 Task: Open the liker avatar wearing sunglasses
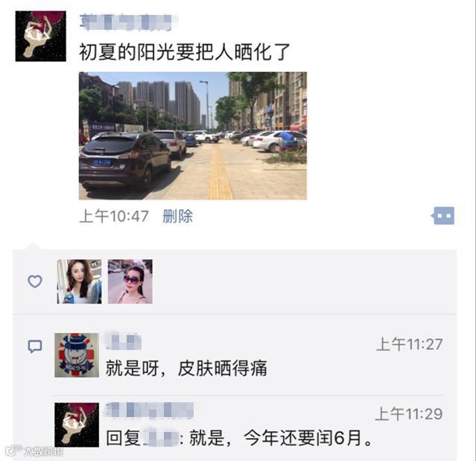pyautogui.click(x=130, y=282)
